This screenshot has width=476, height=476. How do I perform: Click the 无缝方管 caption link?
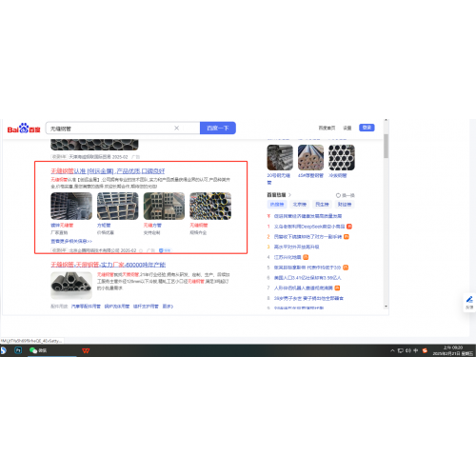152,226
